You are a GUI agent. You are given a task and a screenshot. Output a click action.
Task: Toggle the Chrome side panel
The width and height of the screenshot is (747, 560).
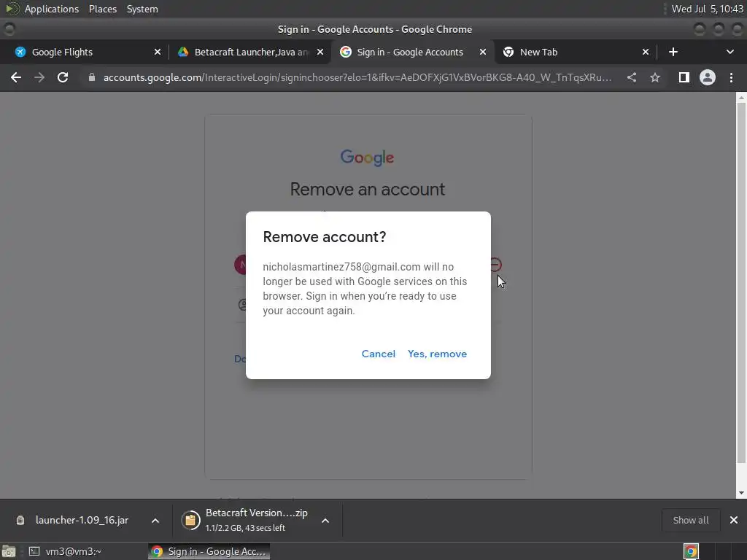pyautogui.click(x=684, y=77)
